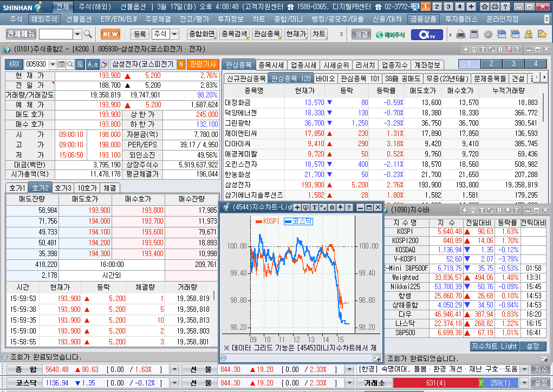Open the 거래소 advance-decline bar dropdown

pyautogui.click(x=524, y=383)
